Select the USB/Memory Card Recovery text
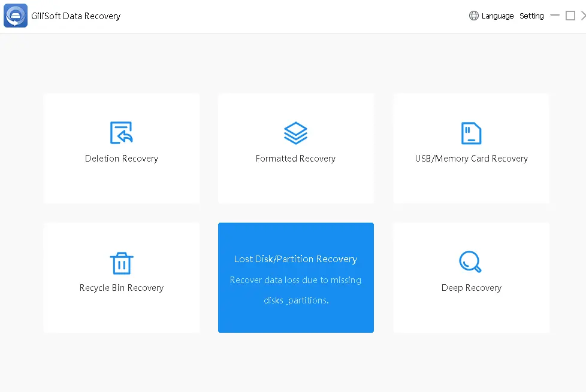The width and height of the screenshot is (586, 392). coord(472,159)
